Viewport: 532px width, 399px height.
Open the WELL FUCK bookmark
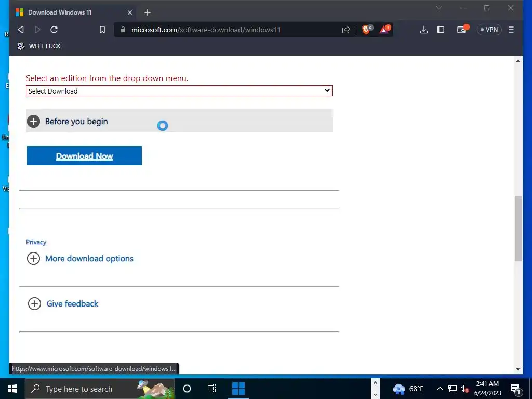tap(39, 46)
